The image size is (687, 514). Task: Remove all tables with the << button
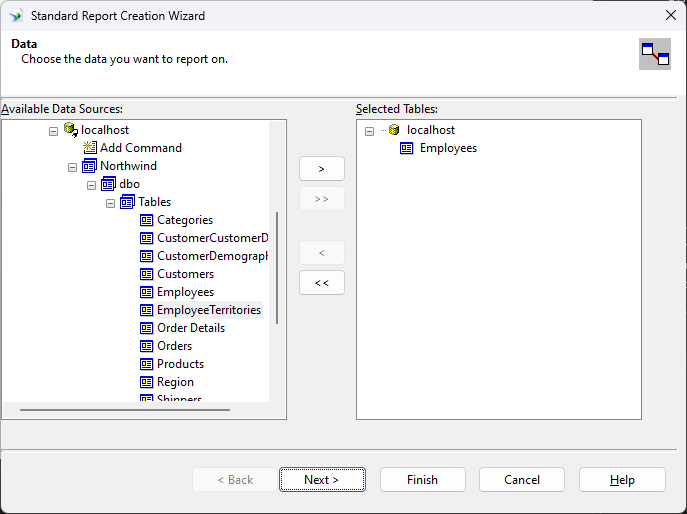tap(322, 283)
